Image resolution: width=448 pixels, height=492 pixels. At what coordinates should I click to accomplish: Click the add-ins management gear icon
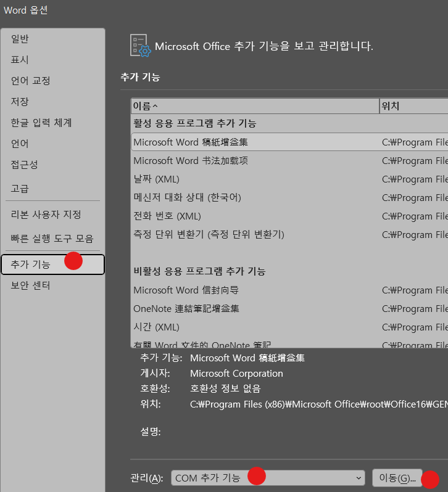[140, 46]
